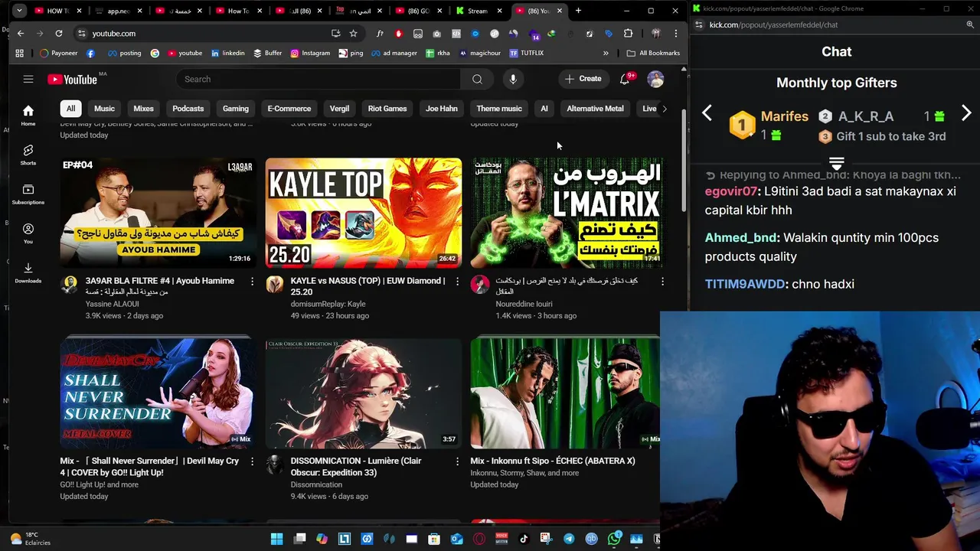Image resolution: width=980 pixels, height=551 pixels.
Task: Start voice search with the microphone icon
Action: pyautogui.click(x=513, y=79)
